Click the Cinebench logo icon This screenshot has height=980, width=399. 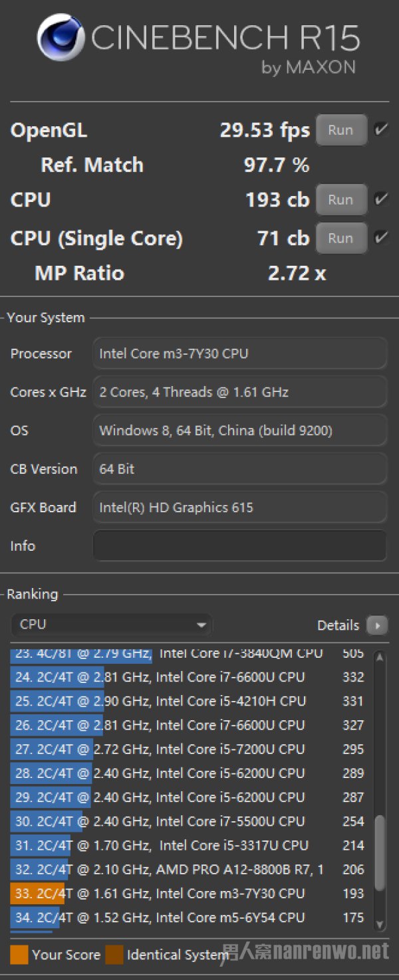(61, 38)
